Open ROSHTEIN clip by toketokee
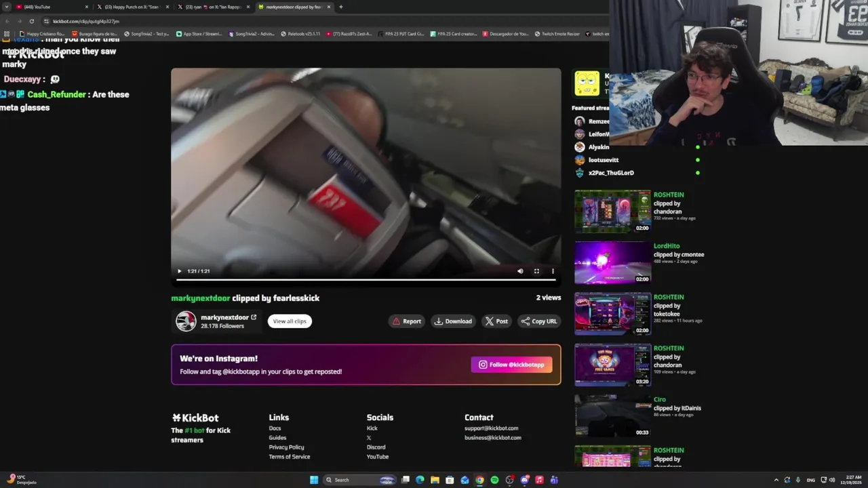This screenshot has height=488, width=868. [x=612, y=313]
